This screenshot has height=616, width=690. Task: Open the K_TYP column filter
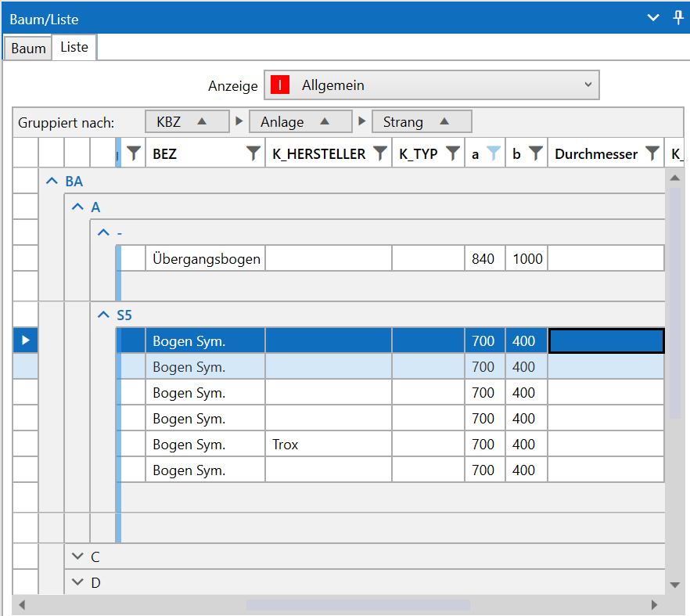[453, 153]
